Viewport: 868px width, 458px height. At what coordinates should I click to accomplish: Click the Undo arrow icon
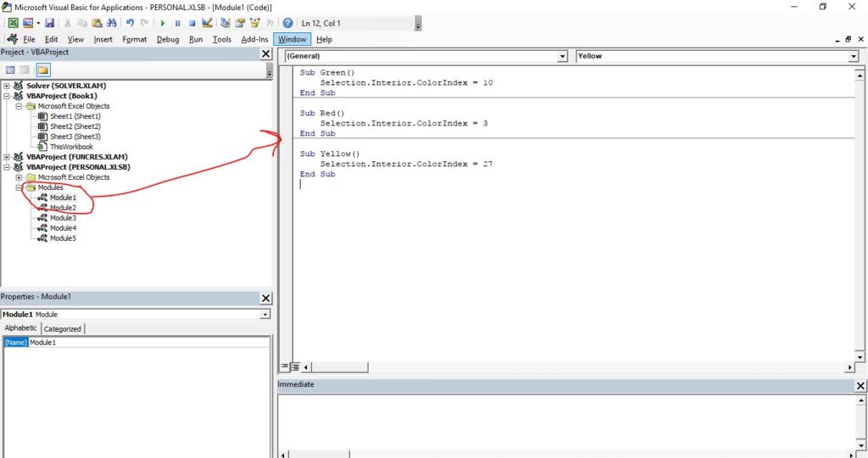(x=131, y=23)
